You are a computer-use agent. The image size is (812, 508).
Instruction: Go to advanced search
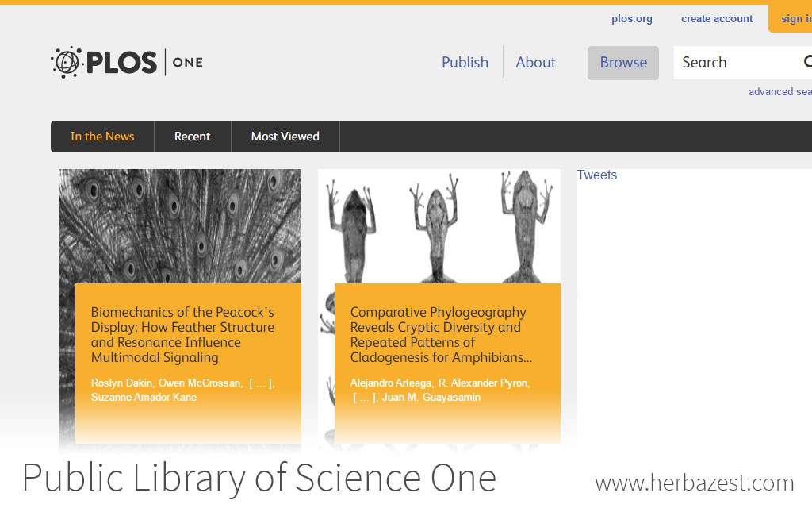pos(779,92)
